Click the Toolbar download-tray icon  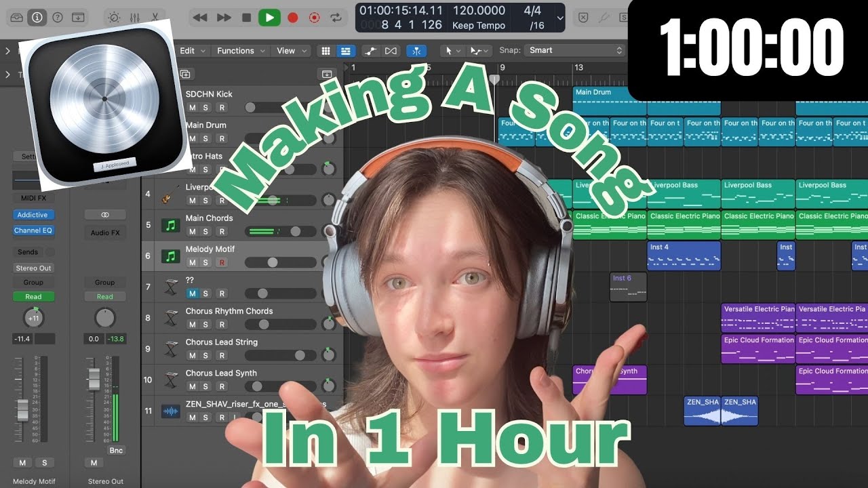78,18
